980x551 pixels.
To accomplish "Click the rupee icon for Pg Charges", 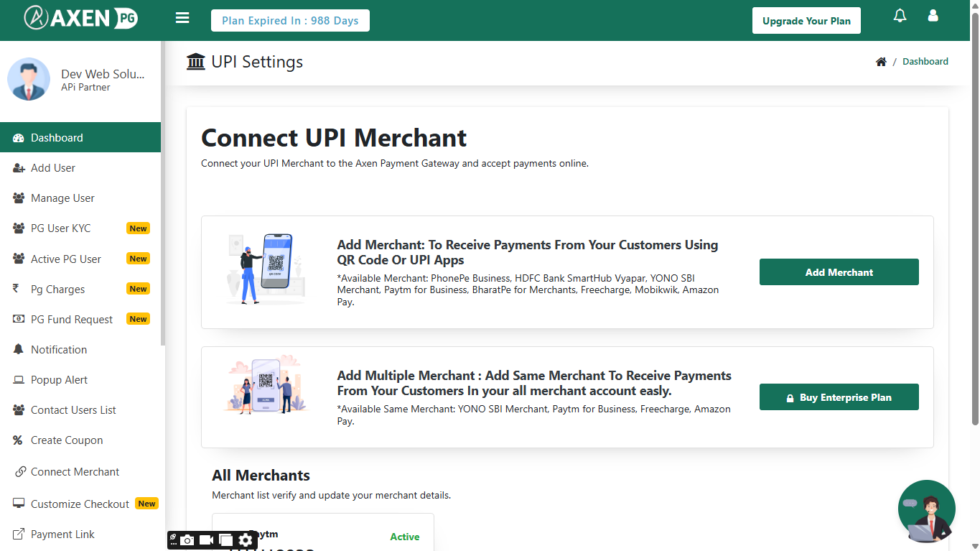I will click(16, 289).
